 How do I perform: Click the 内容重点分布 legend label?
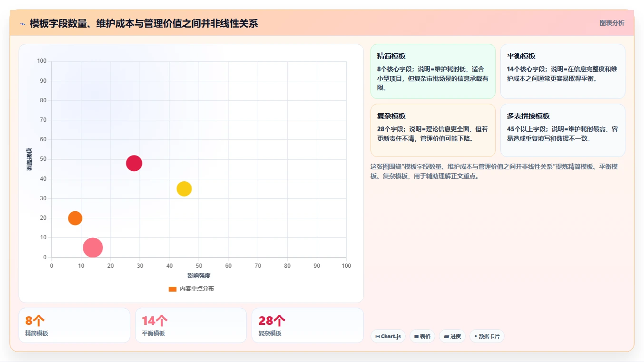[196, 289]
